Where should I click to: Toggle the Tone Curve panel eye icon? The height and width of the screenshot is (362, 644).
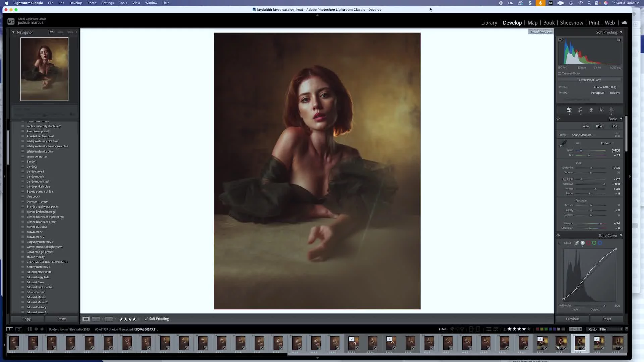[558, 235]
